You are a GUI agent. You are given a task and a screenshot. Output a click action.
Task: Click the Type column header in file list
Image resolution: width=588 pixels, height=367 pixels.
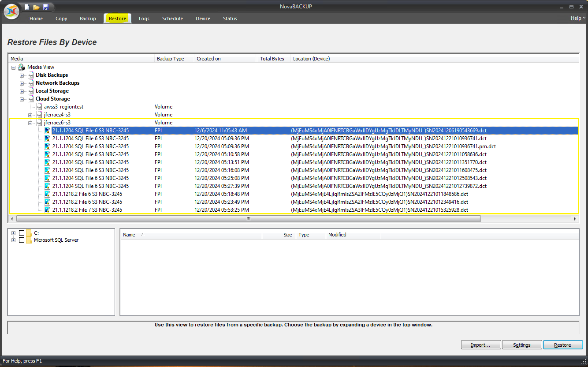[x=311, y=235]
